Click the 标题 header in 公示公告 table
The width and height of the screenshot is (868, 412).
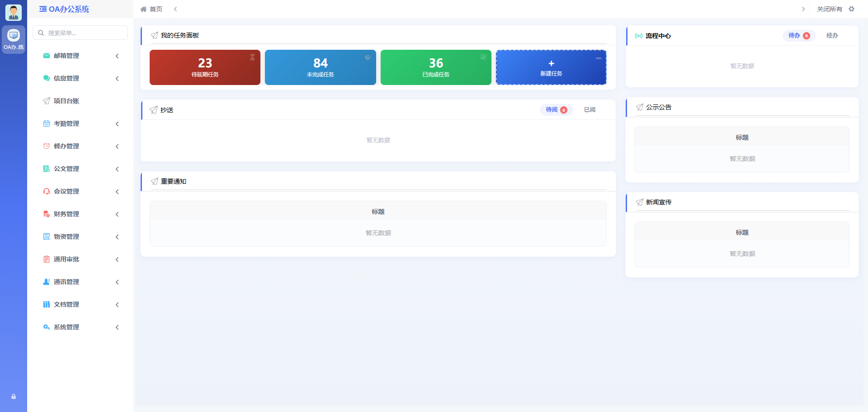point(742,137)
